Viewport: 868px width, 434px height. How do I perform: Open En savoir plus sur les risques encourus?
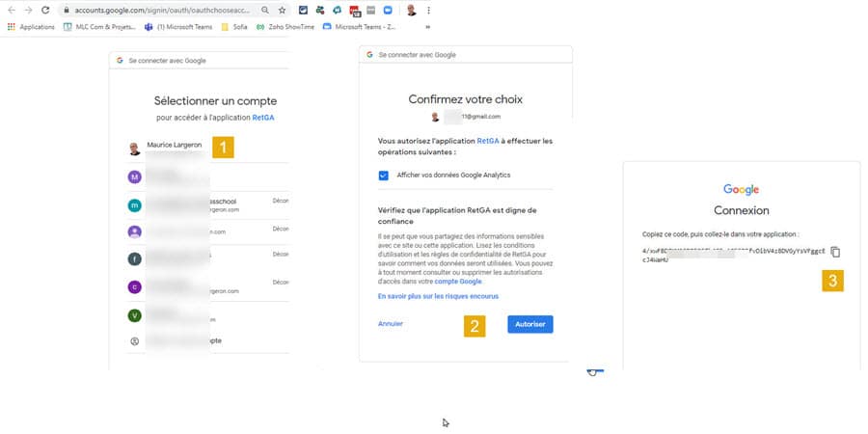coord(438,296)
